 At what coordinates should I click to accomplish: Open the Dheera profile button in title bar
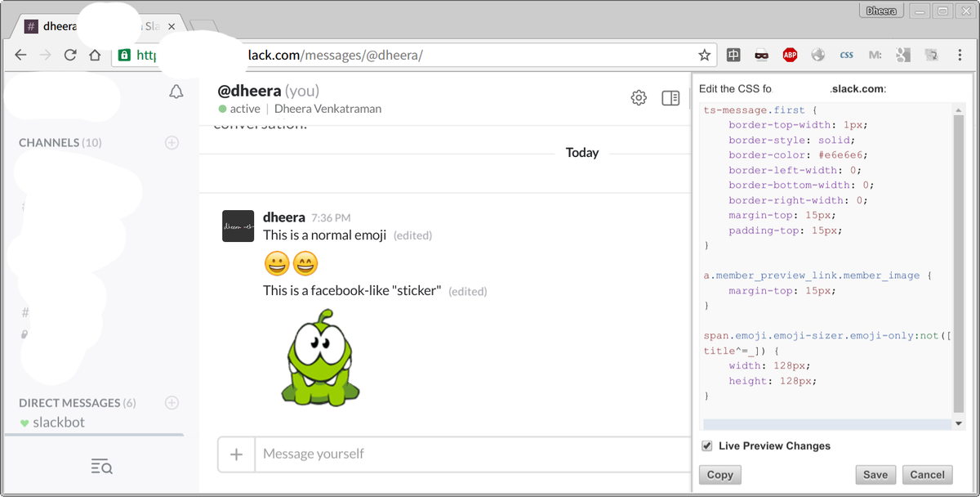coord(881,11)
